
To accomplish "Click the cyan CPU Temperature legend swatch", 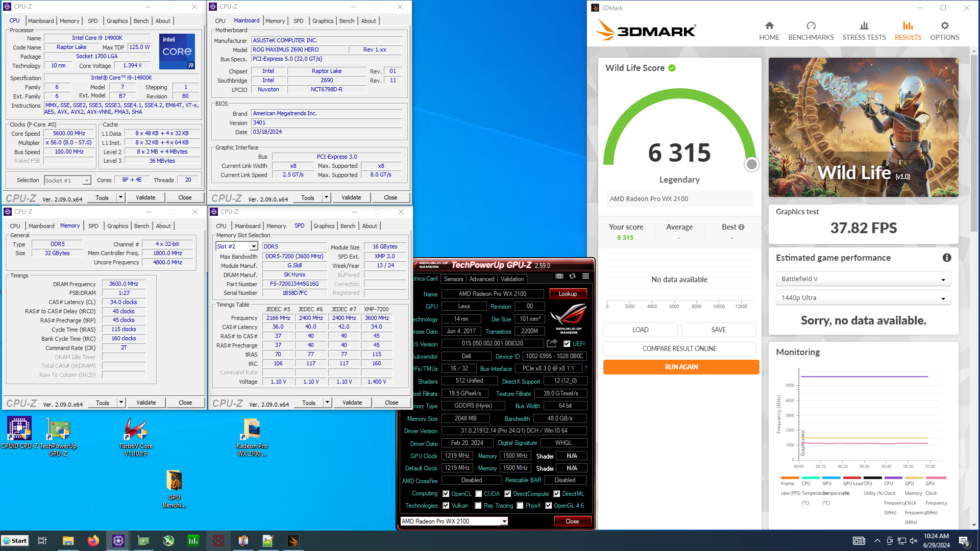I will 811,478.
